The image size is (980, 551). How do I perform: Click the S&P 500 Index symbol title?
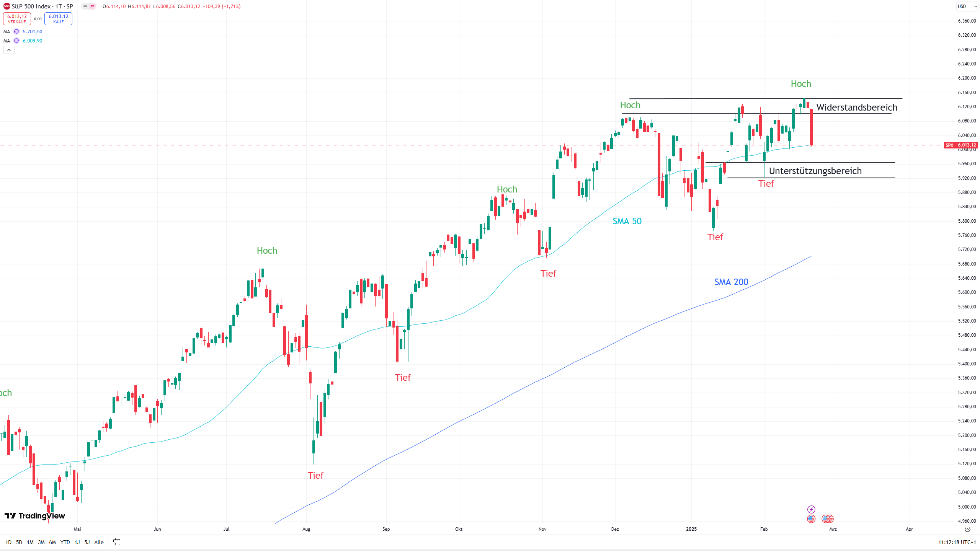[42, 7]
